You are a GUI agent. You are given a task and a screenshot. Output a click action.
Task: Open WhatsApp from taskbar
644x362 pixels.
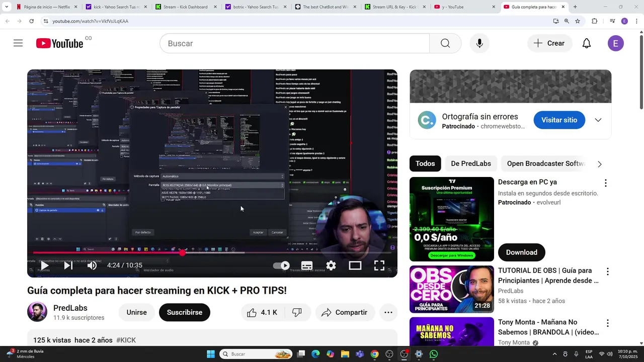[x=434, y=354]
